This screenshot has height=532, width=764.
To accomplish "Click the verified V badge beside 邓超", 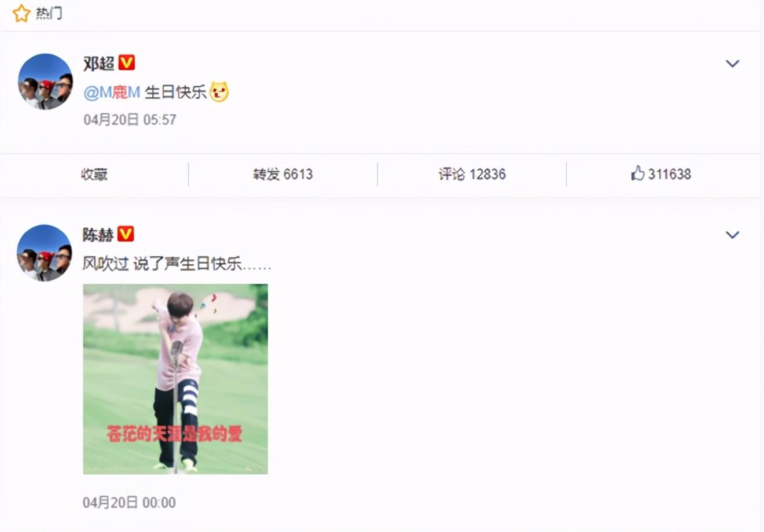I will pyautogui.click(x=127, y=62).
